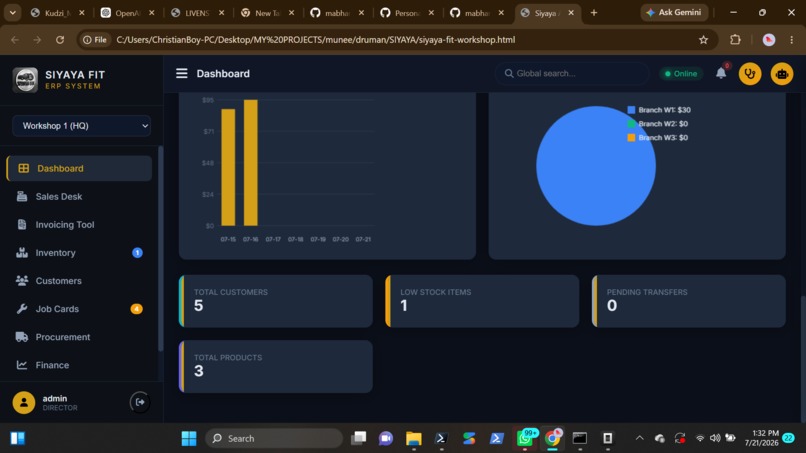Open the Chrome three-dot menu
Image resolution: width=806 pixels, height=453 pixels.
pyautogui.click(x=792, y=40)
